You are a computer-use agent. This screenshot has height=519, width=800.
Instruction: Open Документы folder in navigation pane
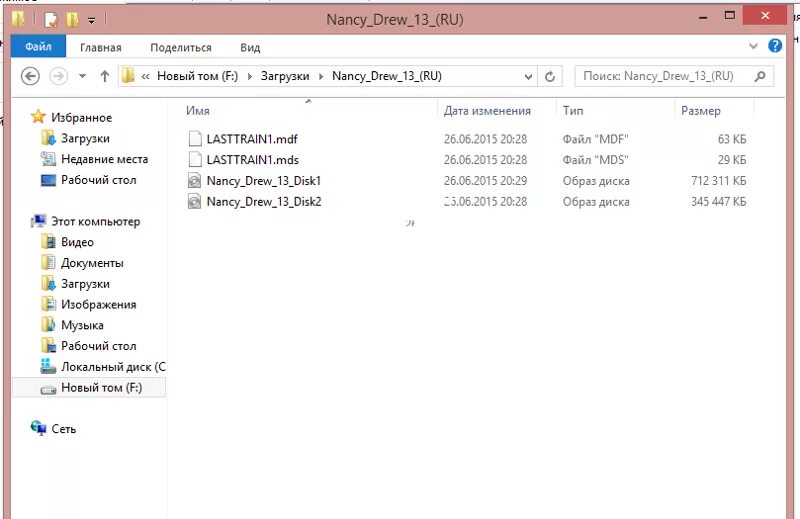click(92, 263)
